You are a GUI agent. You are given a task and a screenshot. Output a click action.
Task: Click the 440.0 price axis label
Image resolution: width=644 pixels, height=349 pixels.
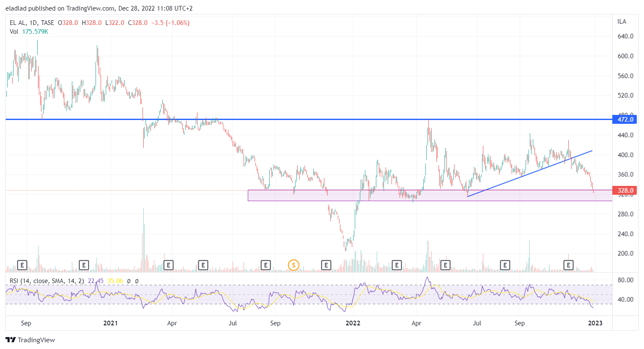click(x=625, y=135)
